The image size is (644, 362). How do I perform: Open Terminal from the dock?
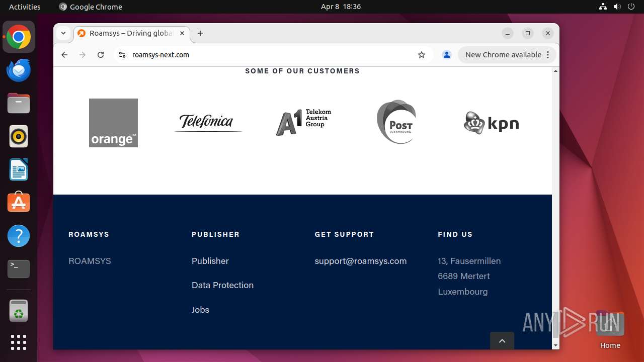click(19, 269)
